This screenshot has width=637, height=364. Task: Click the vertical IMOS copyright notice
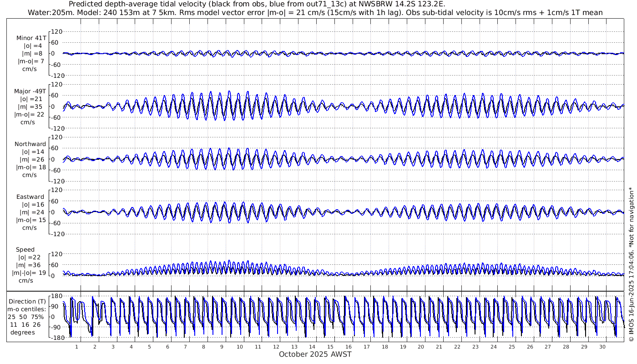(x=631, y=264)
